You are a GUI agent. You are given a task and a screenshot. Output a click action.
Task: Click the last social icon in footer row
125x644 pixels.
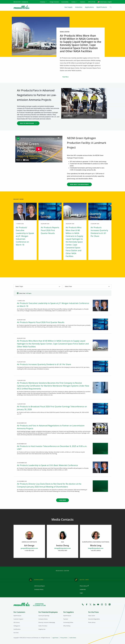click(x=110, y=604)
